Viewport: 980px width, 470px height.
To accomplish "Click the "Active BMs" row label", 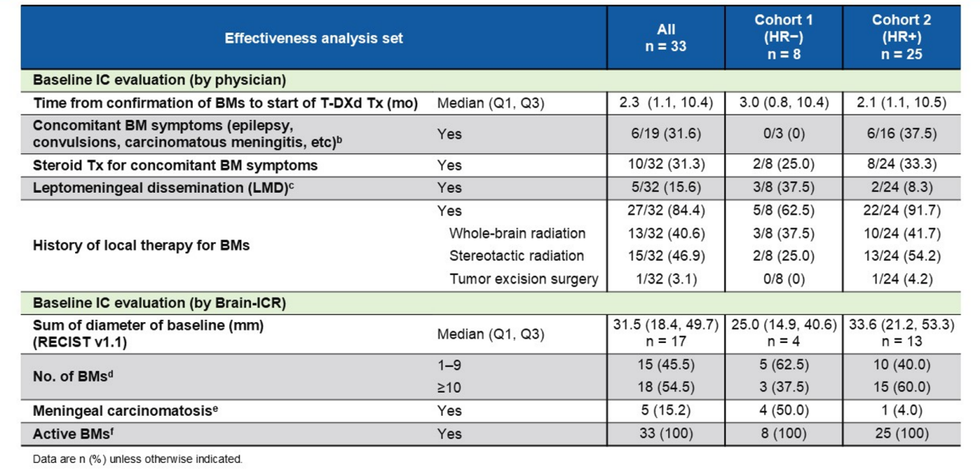I will click(71, 434).
